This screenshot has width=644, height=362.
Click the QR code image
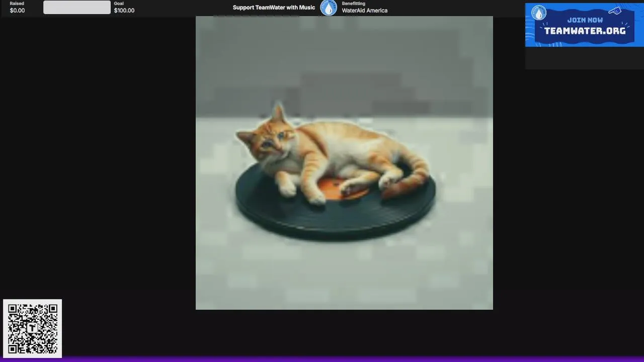pos(33,329)
